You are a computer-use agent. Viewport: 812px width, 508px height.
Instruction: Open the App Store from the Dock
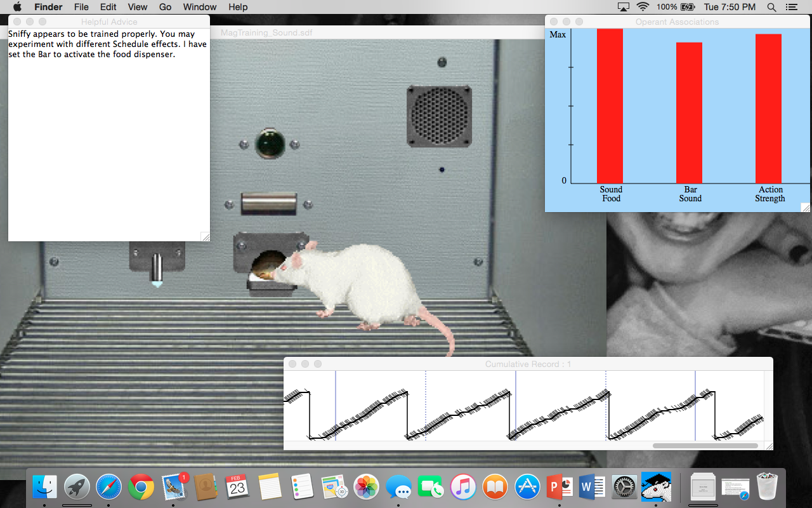527,486
